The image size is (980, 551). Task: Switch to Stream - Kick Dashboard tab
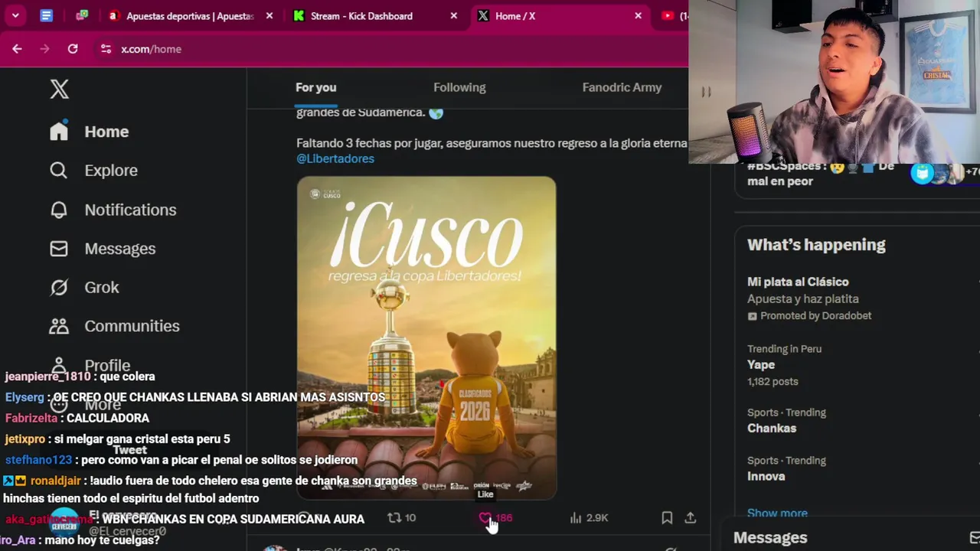click(361, 15)
